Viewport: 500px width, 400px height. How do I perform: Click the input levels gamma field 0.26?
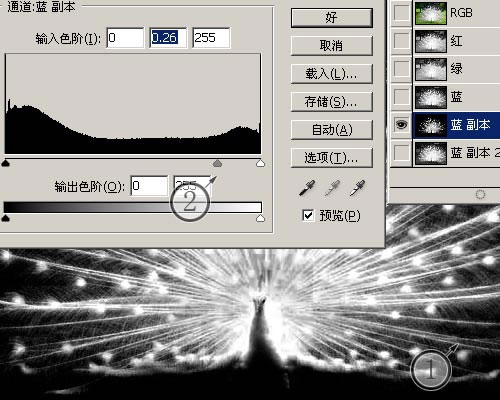(x=168, y=38)
